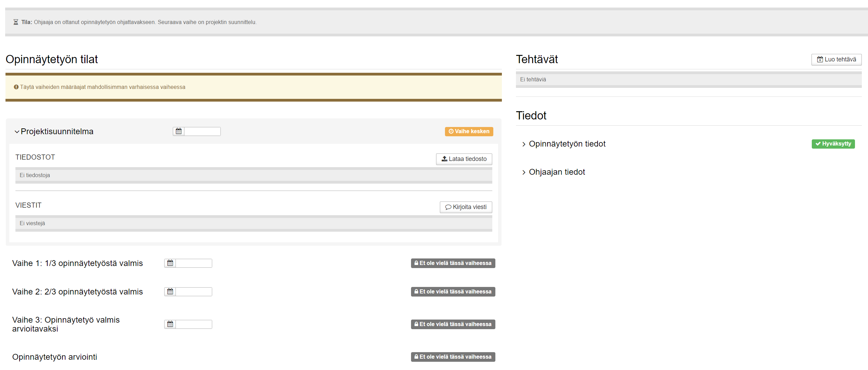
Task: Click 'Opinnäytetyön arviointi' row title
Action: click(x=55, y=357)
